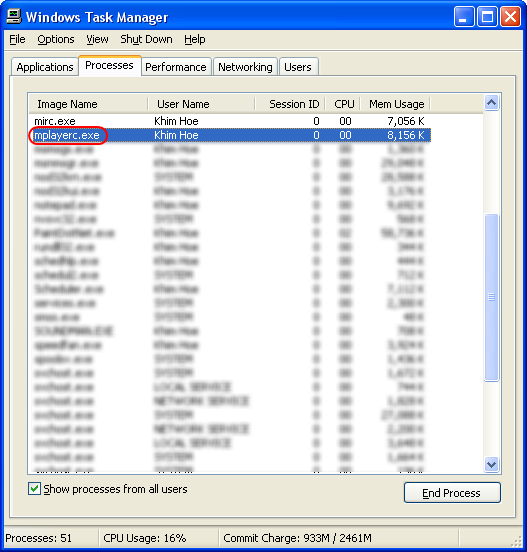Sort by User Name column header
Viewport: 527px width, 552px height.
click(201, 104)
